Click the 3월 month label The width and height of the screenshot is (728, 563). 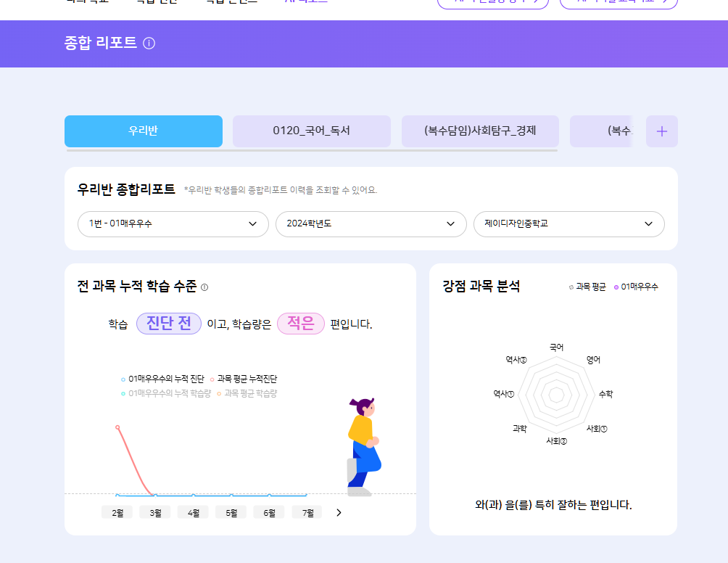156,513
